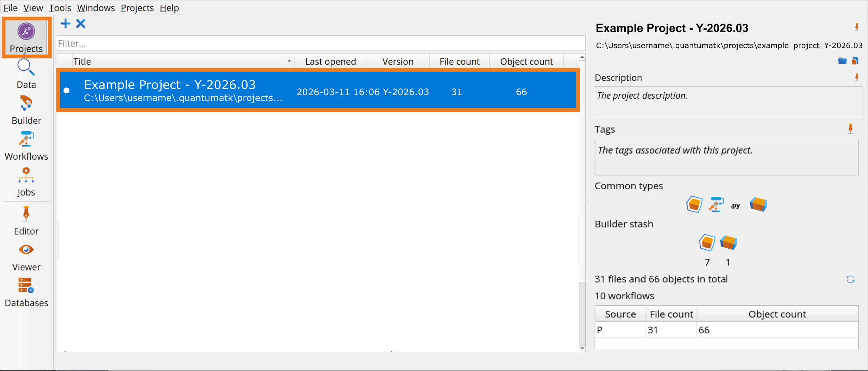This screenshot has height=371, width=868.
Task: Open the Tools menu
Action: tap(60, 8)
